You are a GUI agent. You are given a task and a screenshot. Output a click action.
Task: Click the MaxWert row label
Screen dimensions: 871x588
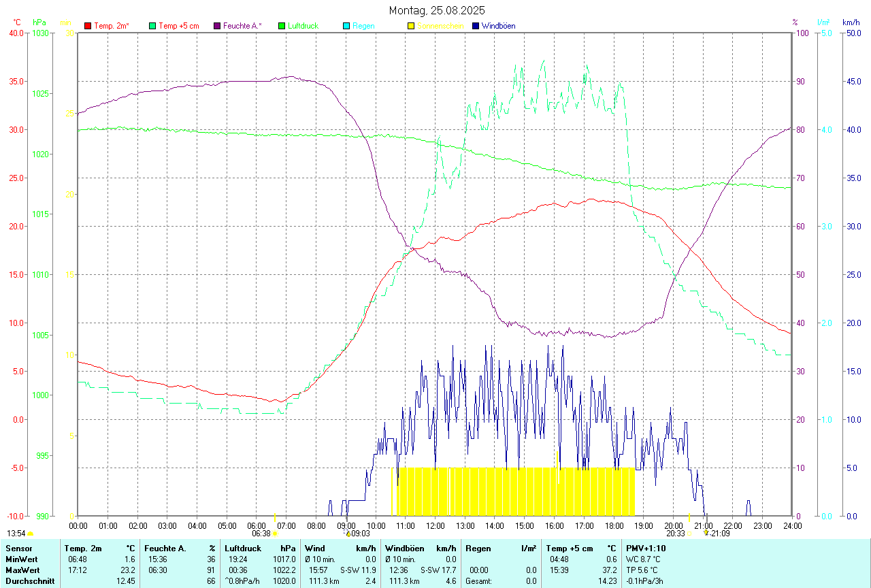click(x=23, y=570)
